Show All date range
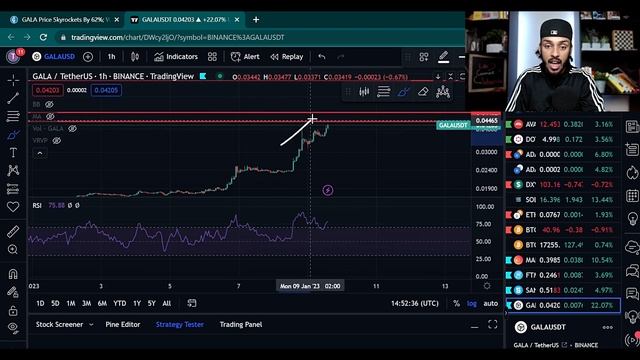Image resolution: width=640 pixels, height=360 pixels. (x=167, y=303)
